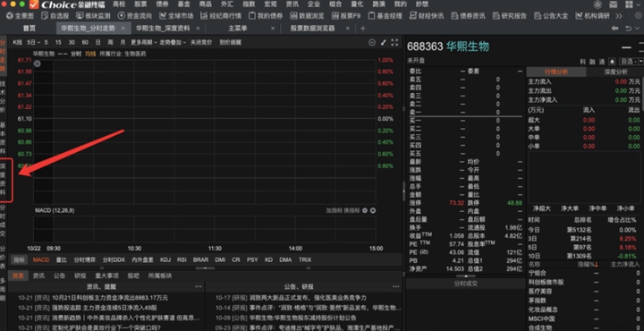
Task: Switch to 华熙生物_深度资料 tab
Action: pos(163,29)
